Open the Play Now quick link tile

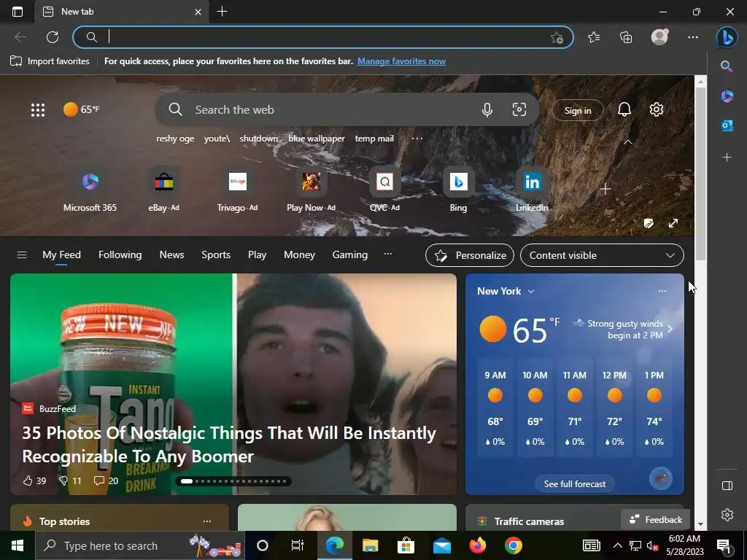[311, 190]
